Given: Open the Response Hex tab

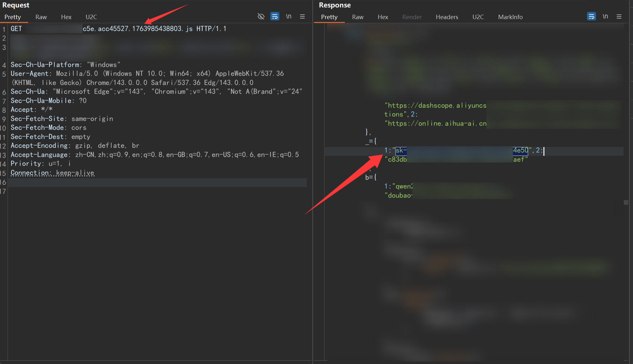Looking at the screenshot, I should coord(383,17).
